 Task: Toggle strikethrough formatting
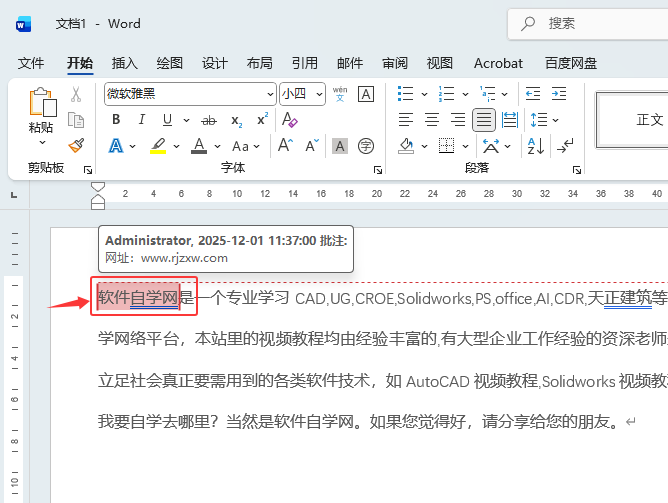(209, 121)
